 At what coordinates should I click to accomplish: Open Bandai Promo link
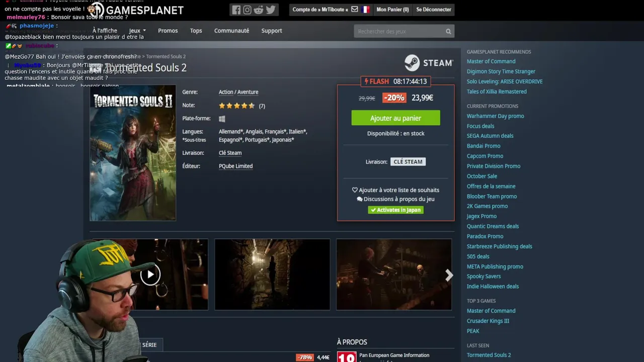[484, 146]
